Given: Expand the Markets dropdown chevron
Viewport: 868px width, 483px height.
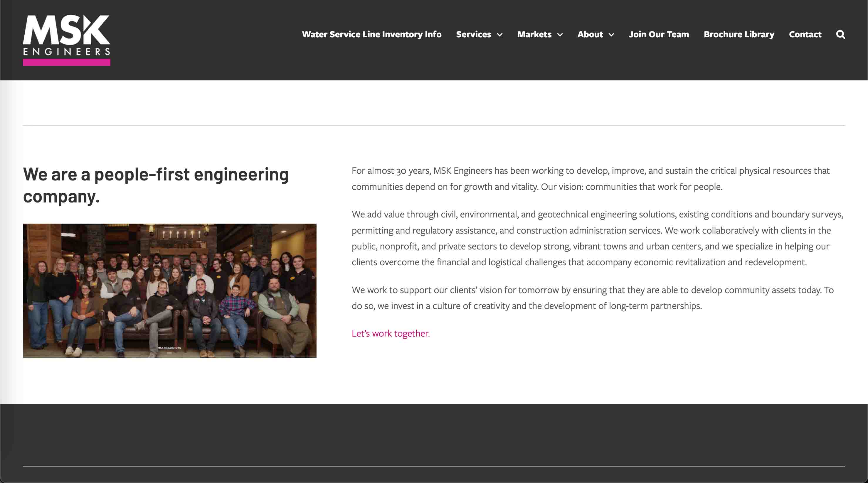Looking at the screenshot, I should (x=560, y=35).
